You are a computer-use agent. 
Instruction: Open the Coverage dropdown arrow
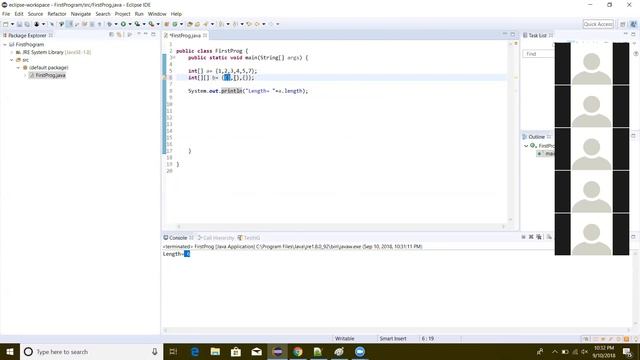coord(144,24)
